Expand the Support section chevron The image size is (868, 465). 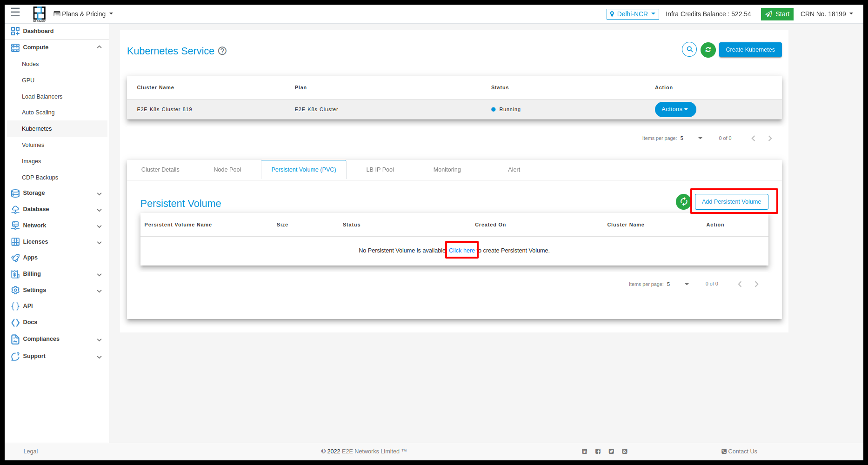[x=99, y=357]
